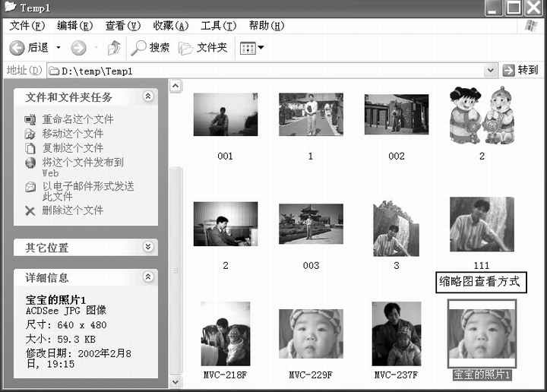Select the thumbnail named 002
The width and height of the screenshot is (547, 392).
pos(397,115)
